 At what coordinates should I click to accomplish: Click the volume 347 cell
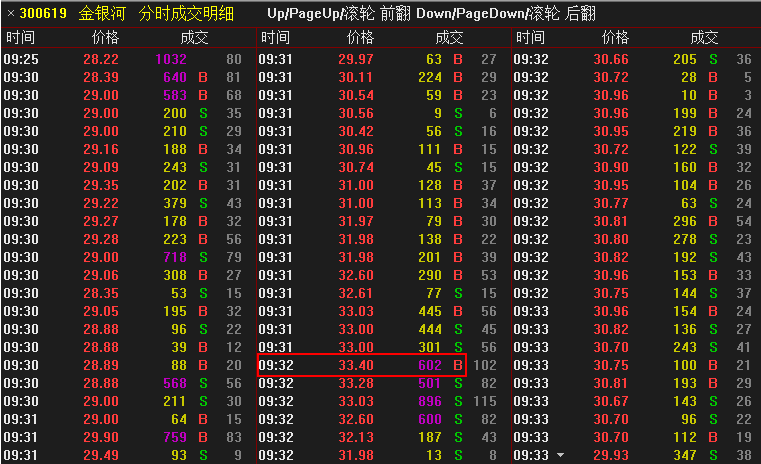tap(685, 455)
